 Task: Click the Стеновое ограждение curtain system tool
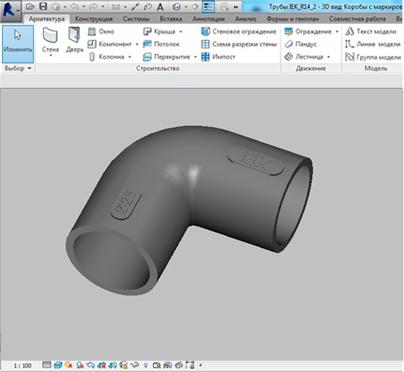[239, 32]
